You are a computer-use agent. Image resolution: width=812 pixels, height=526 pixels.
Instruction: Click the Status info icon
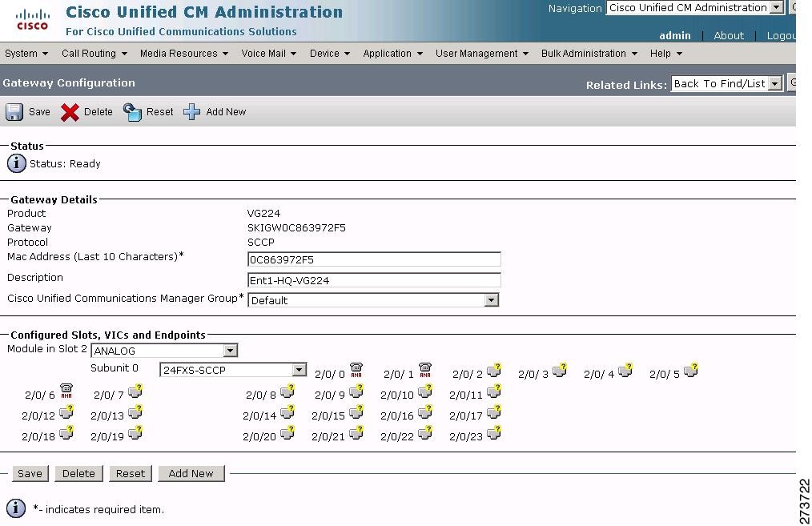[17, 163]
